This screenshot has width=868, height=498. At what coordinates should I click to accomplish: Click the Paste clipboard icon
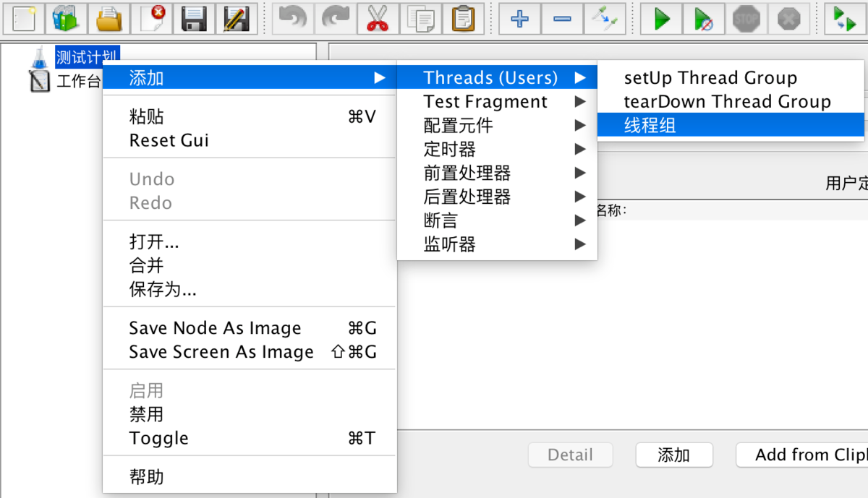pyautogui.click(x=462, y=18)
